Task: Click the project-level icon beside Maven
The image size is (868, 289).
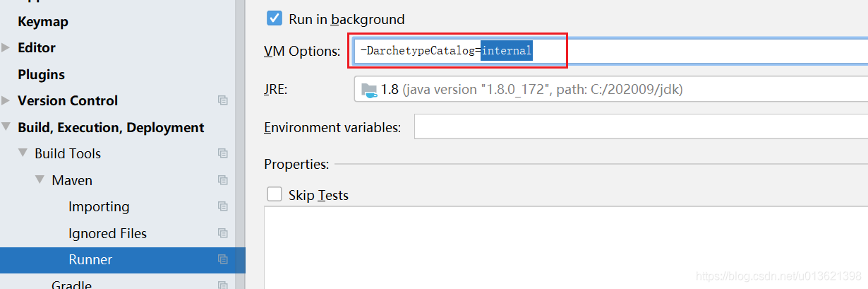Action: click(x=223, y=180)
